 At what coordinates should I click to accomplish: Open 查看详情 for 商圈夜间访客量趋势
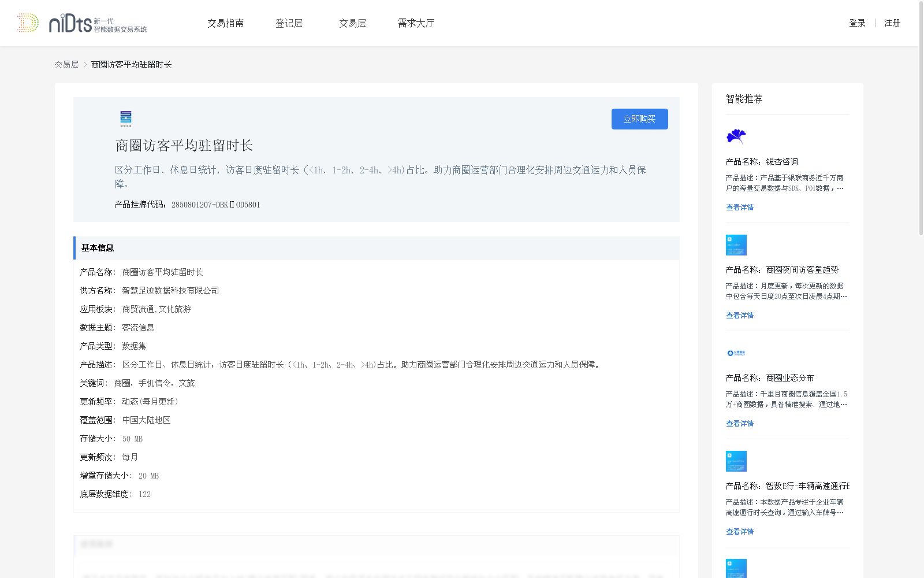[x=740, y=316]
